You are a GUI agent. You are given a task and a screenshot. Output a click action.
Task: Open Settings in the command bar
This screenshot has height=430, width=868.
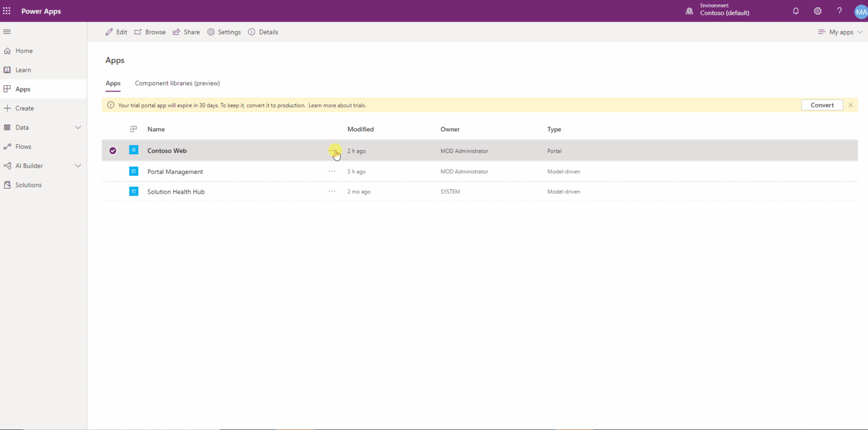pyautogui.click(x=224, y=32)
